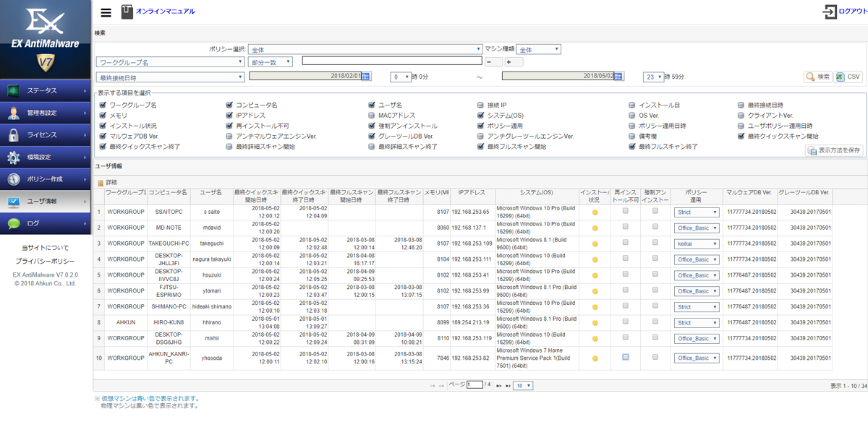Open the 当サイトについて link
This screenshot has width=868, height=427.
[x=46, y=248]
